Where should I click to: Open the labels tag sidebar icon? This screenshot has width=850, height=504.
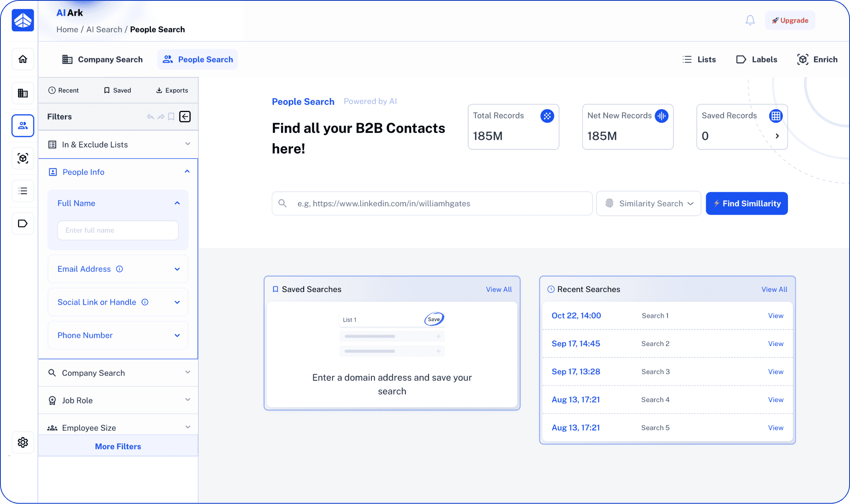coord(23,223)
